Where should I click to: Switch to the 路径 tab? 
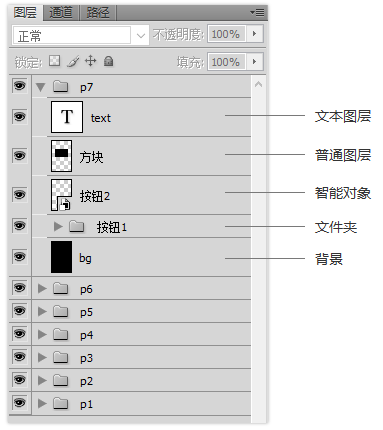98,13
